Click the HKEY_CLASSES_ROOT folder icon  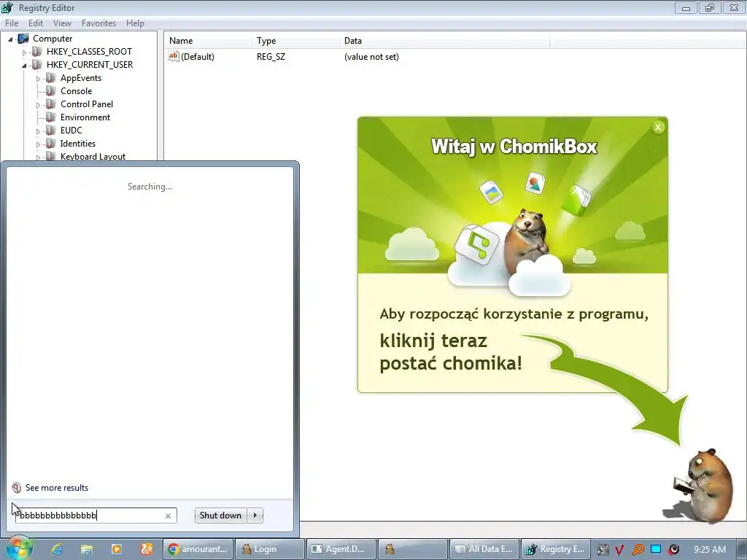coord(36,52)
